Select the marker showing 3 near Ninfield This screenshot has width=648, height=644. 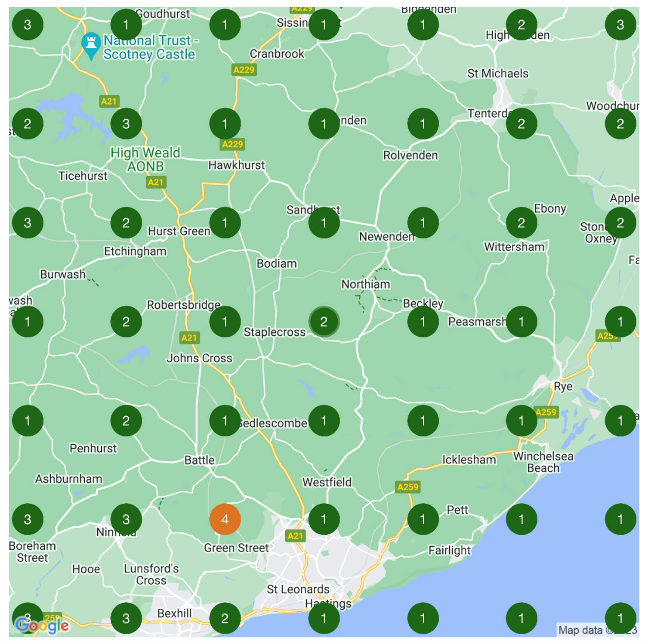(126, 519)
